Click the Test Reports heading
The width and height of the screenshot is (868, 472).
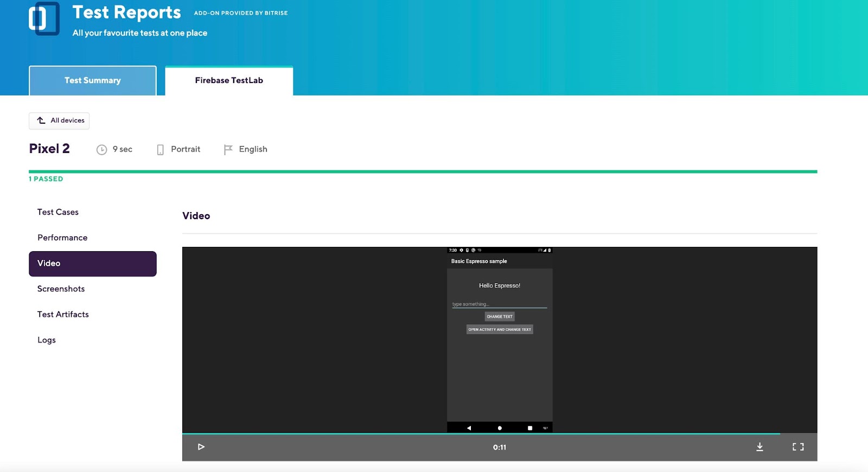127,12
